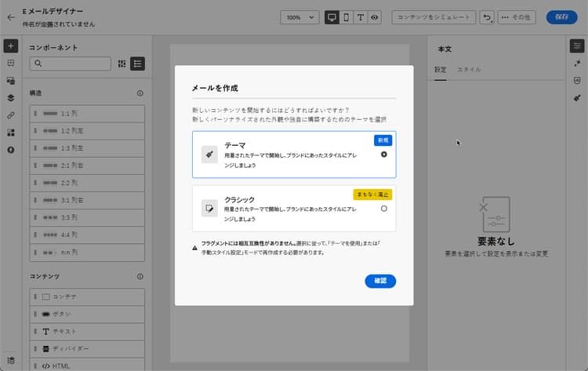Select the クラシック radio button

[x=383, y=209]
